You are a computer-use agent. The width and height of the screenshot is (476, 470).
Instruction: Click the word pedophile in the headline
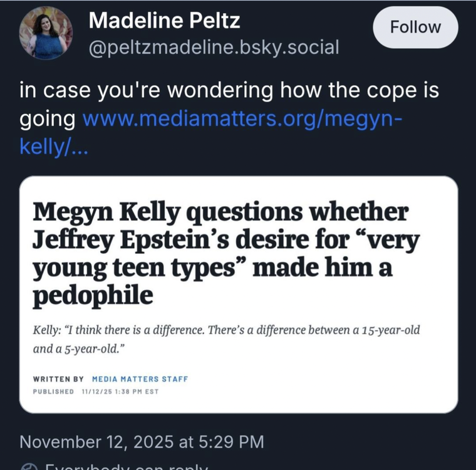[93, 295]
